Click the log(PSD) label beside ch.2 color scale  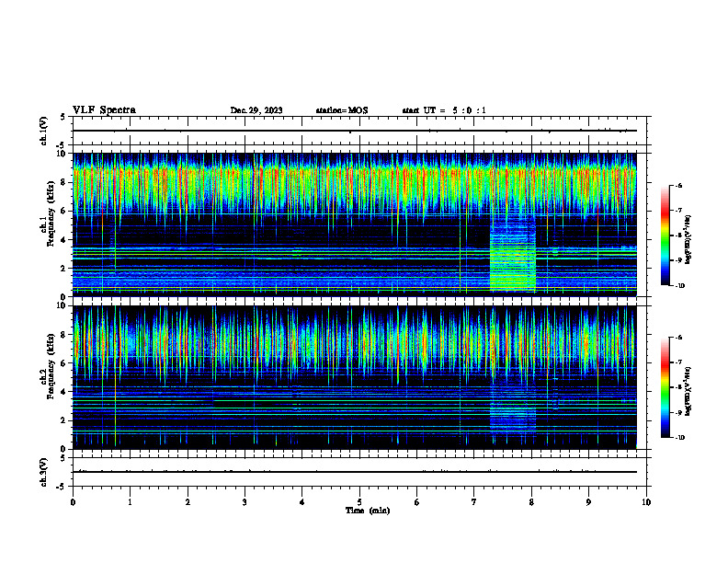tap(688, 391)
